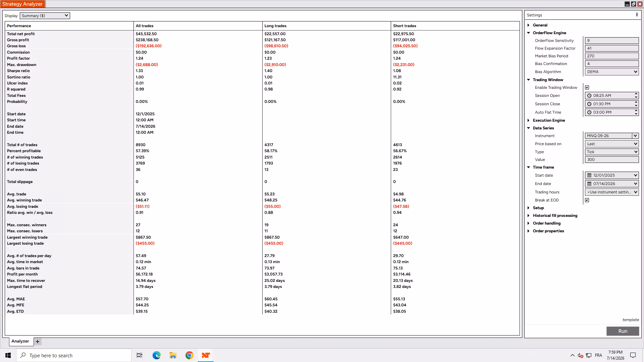This screenshot has height=362, width=644.
Task: Uncheck Enable Trading Window checkbox
Action: click(587, 87)
